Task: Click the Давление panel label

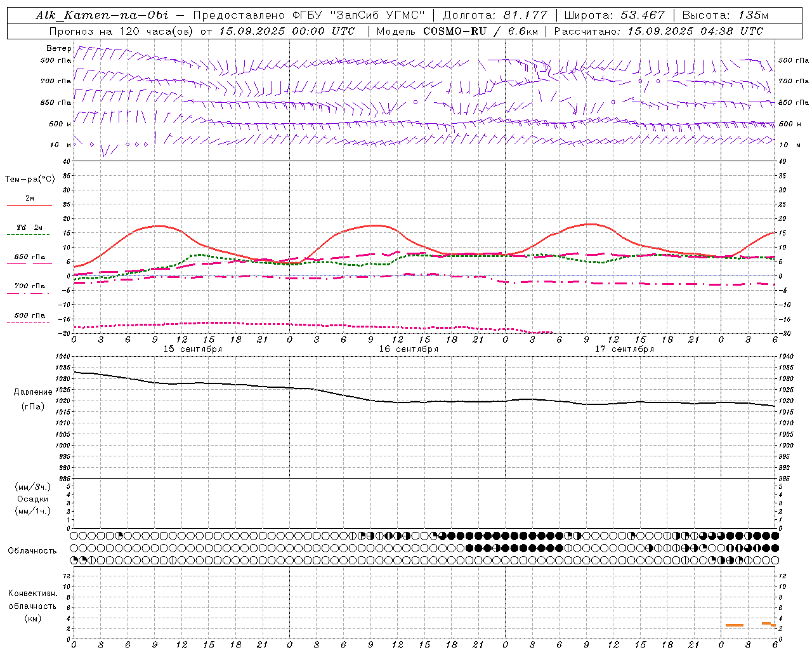Action: [33, 392]
